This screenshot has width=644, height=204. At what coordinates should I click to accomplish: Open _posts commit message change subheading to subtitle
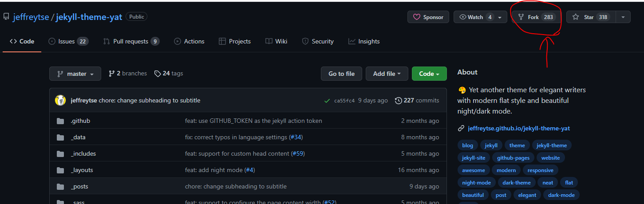tap(236, 186)
